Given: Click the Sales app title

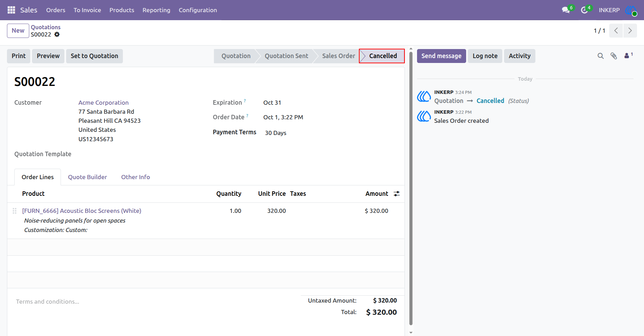Looking at the screenshot, I should click(29, 10).
